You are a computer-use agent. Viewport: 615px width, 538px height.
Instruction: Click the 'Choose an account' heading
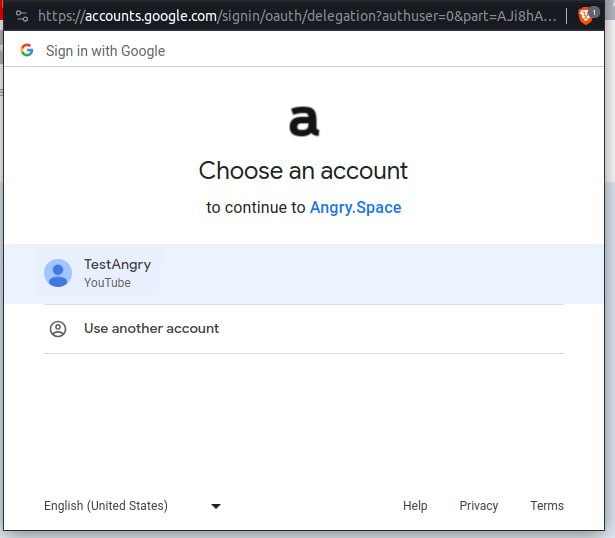click(303, 171)
